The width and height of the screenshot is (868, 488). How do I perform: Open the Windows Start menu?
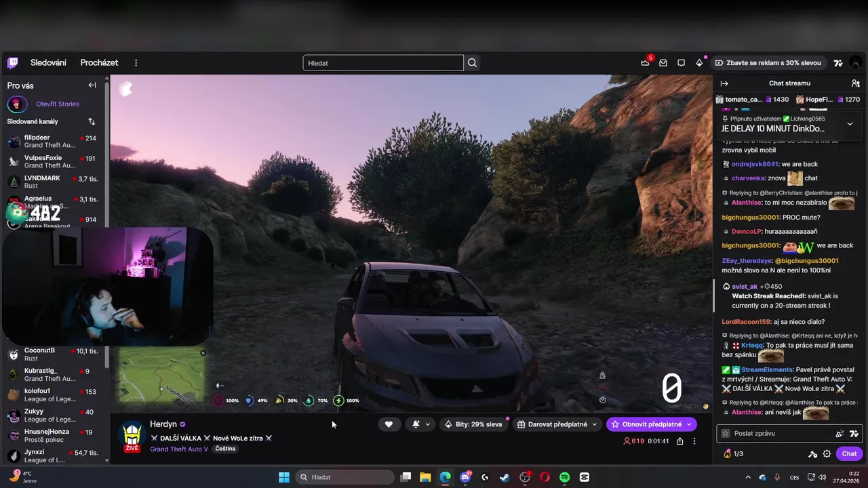click(284, 477)
